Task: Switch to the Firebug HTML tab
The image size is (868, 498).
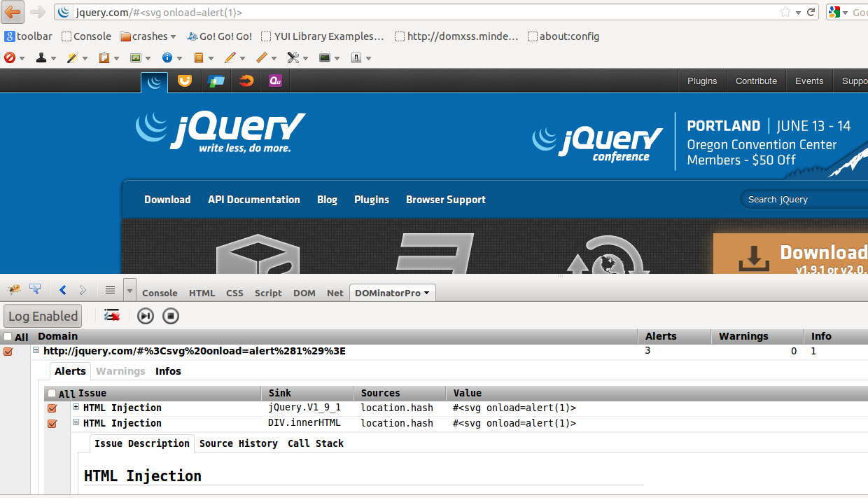Action: (x=202, y=293)
